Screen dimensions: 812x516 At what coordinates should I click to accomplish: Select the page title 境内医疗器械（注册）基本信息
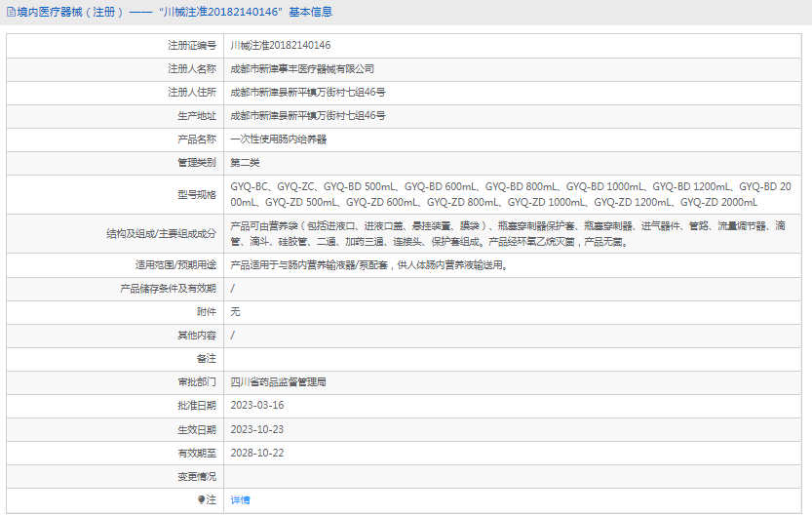pos(174,12)
